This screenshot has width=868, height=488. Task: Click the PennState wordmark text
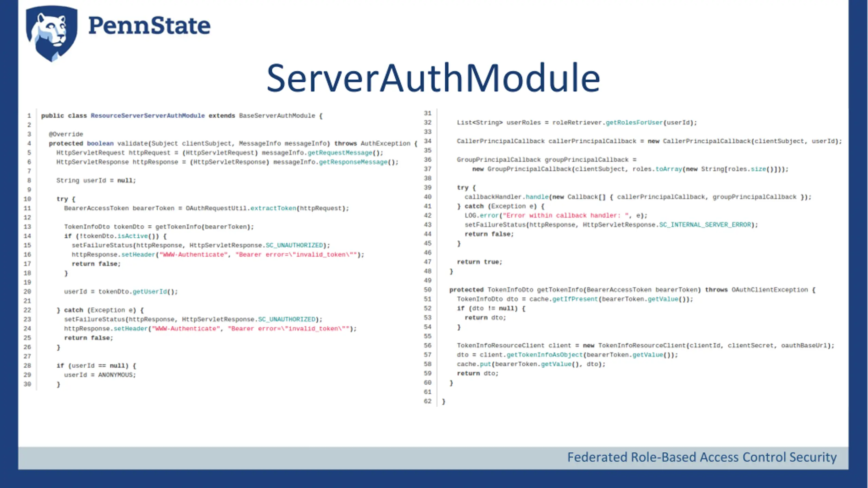coord(149,26)
